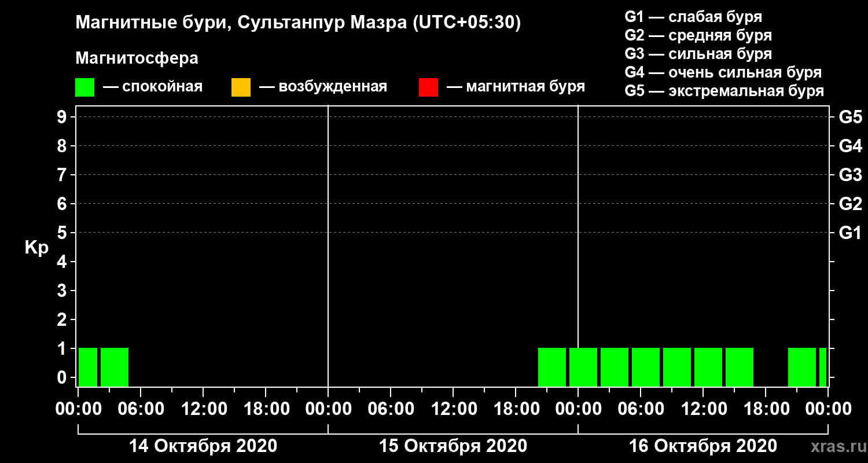Click the chart title 'Магнитные бури, Султанпур Мазра'
This screenshot has width=868, height=463.
240,23
